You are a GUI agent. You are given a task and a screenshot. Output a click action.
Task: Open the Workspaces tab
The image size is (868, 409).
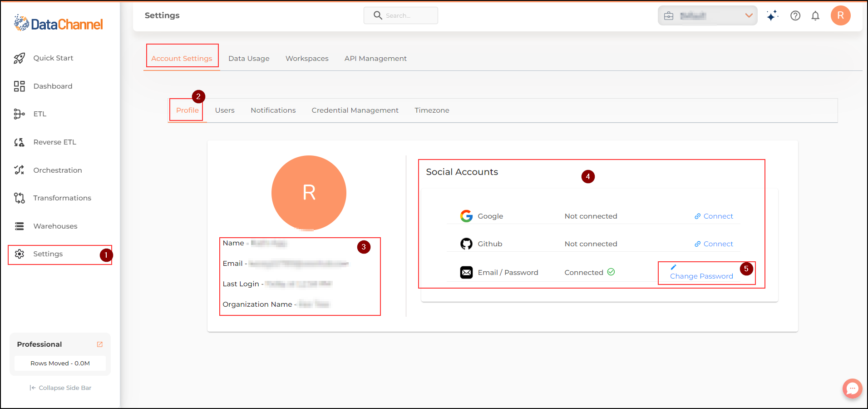pyautogui.click(x=307, y=58)
